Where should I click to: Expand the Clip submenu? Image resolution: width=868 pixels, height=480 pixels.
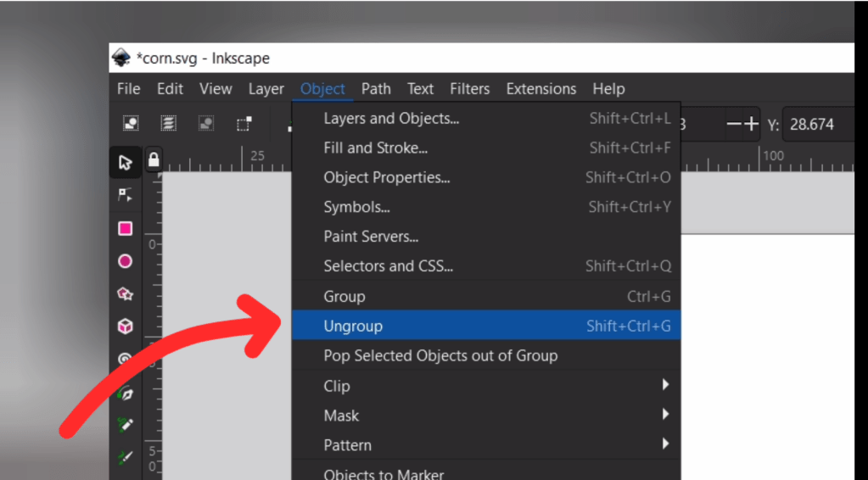pos(486,386)
